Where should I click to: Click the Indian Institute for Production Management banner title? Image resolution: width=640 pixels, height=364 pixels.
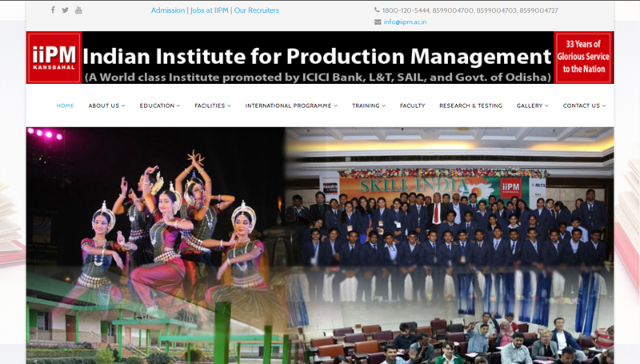(x=317, y=56)
